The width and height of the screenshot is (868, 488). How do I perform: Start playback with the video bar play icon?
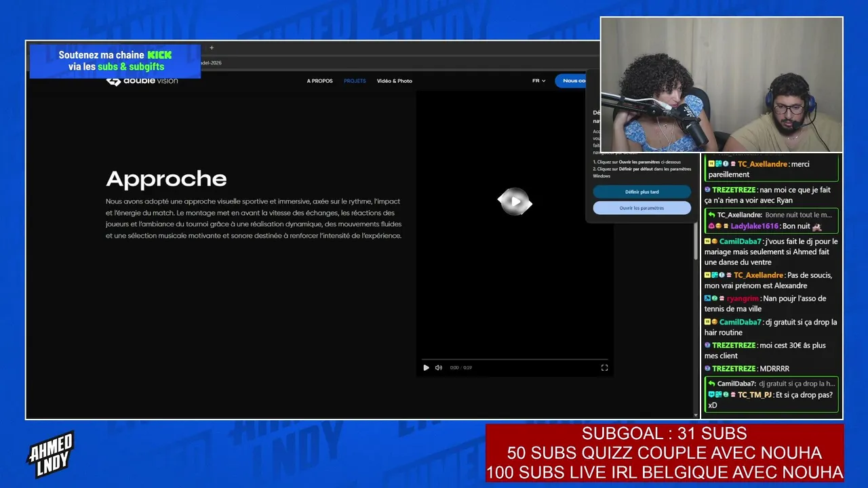point(426,367)
